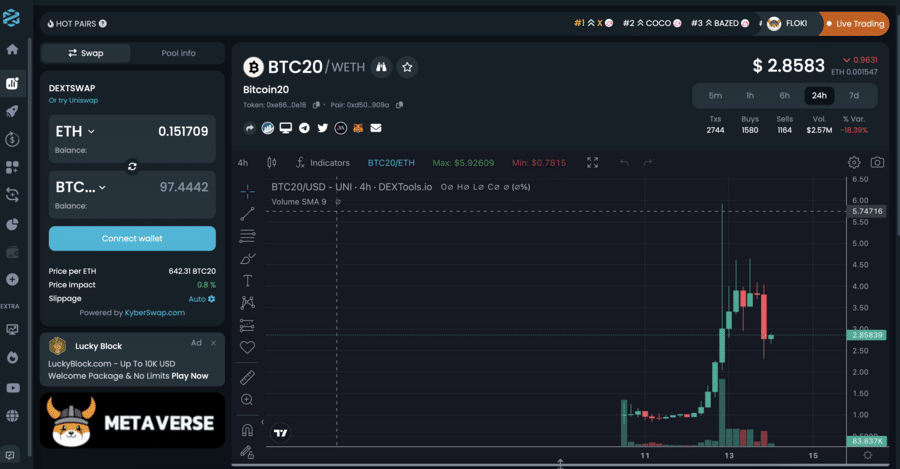Toggle chart fullscreen mode
The width and height of the screenshot is (900, 469).
tap(592, 163)
